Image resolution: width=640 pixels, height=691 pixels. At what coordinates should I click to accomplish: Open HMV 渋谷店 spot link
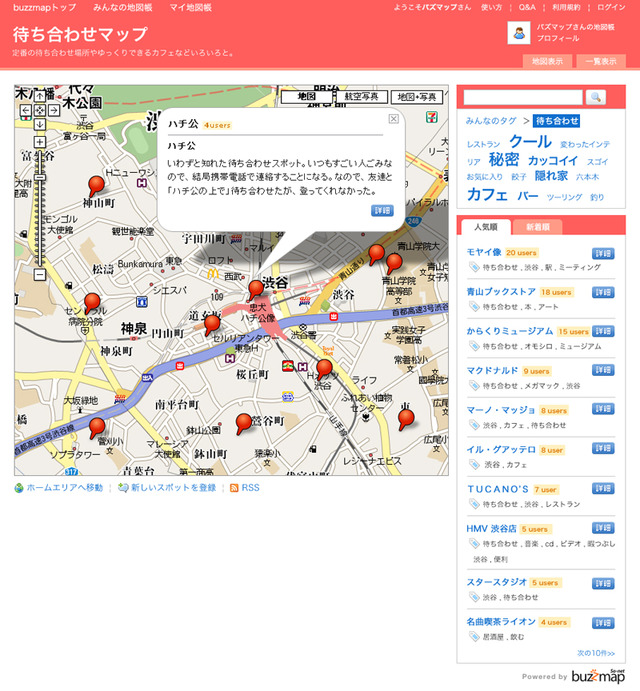click(x=491, y=529)
